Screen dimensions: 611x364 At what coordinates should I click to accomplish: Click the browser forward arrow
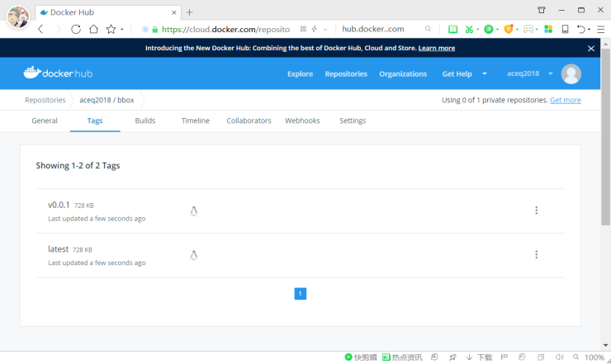tap(58, 29)
